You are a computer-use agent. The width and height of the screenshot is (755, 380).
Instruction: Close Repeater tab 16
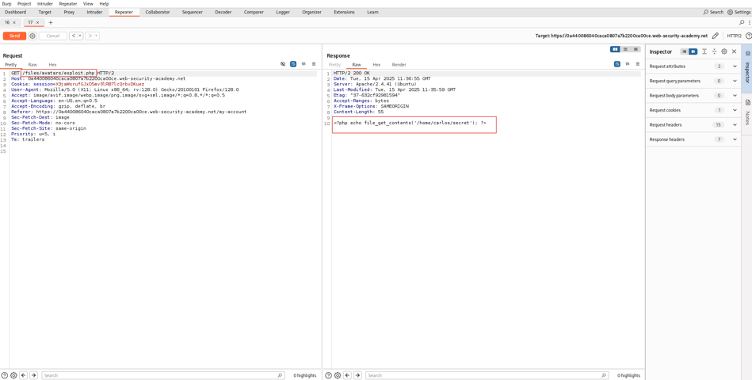(x=14, y=23)
